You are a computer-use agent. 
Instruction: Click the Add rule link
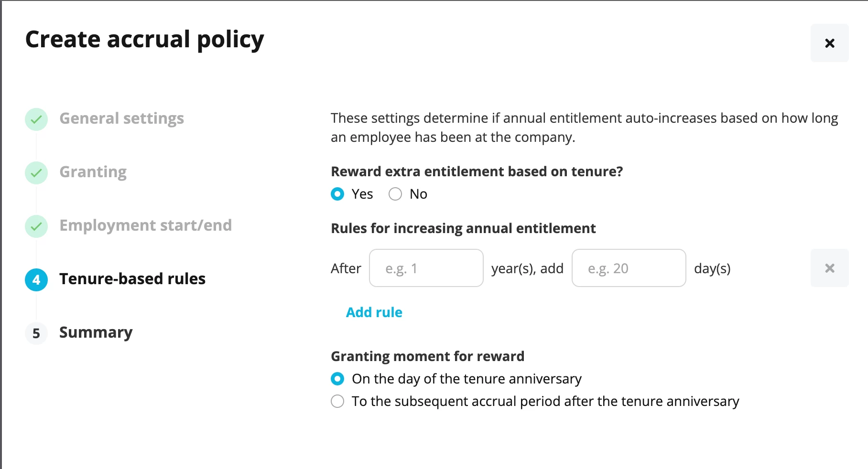point(374,312)
